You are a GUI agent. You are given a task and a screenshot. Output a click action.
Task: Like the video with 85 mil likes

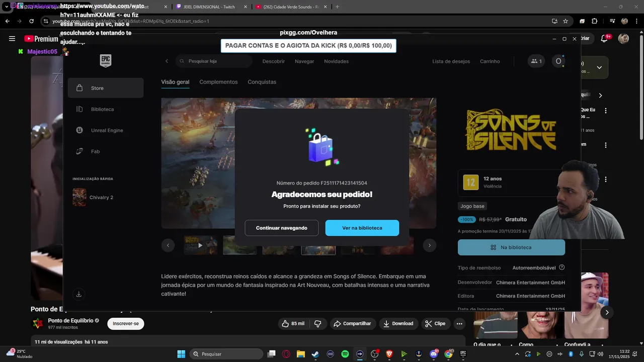(x=293, y=323)
